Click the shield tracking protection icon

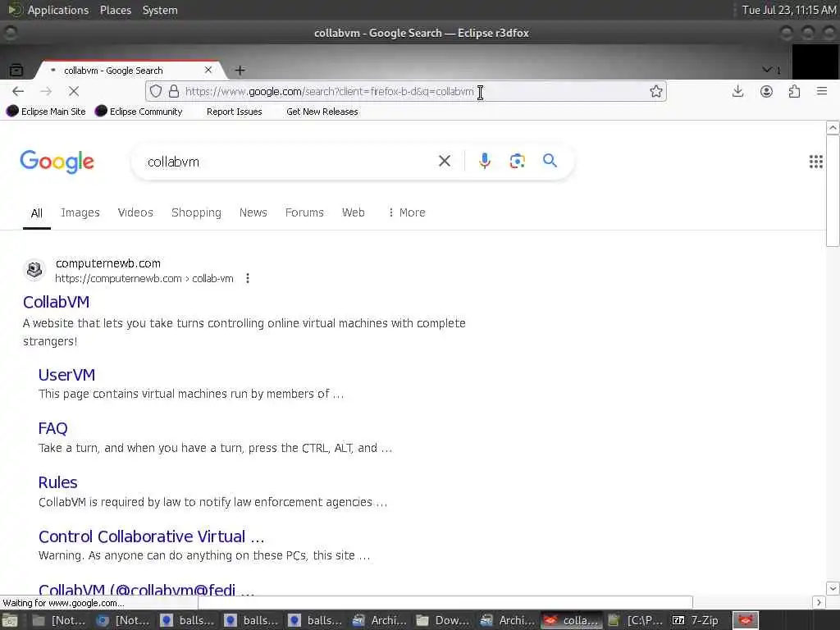[x=156, y=92]
